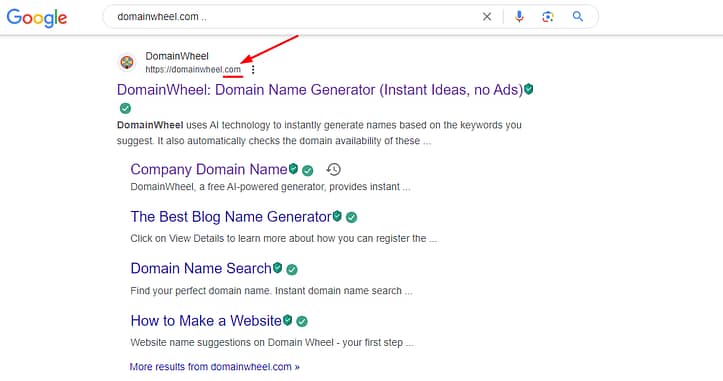The image size is (723, 381).
Task: Click snippet text starting 'DomainWheel uses AI technology'
Action: point(319,133)
